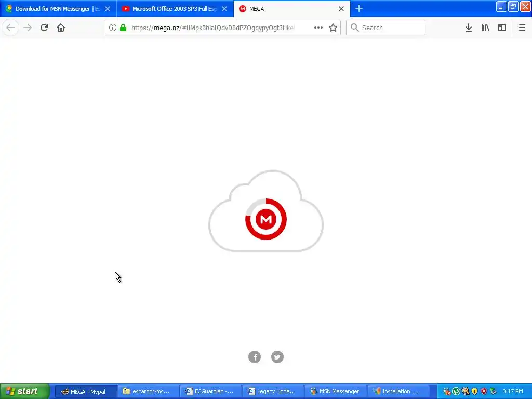Open Legacy Update taskbar window
The image size is (532, 399).
(x=273, y=391)
